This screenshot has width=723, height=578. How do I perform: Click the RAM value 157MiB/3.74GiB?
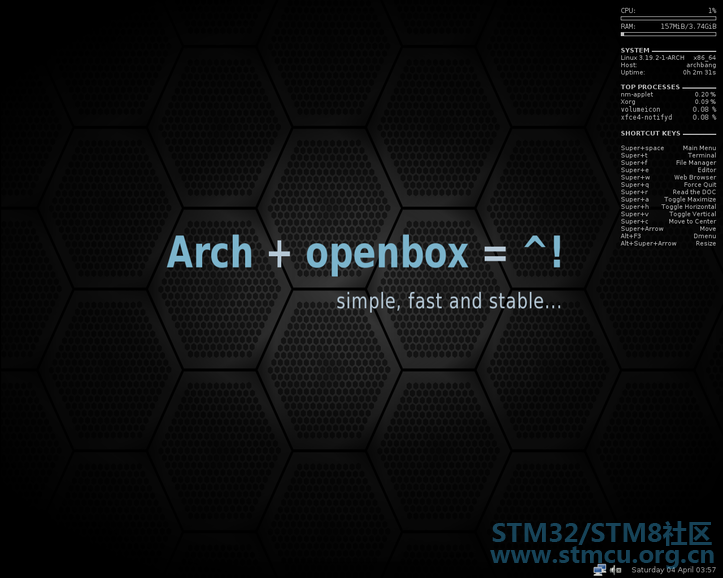688,26
